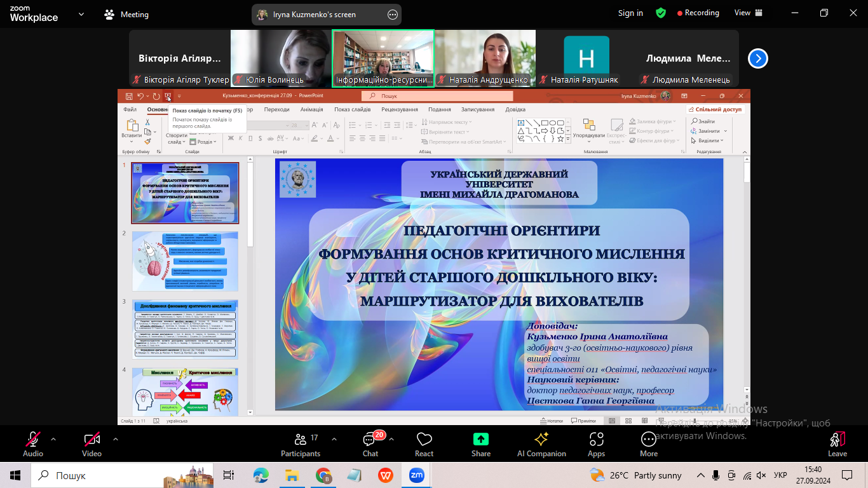Click the next participants arrow button
The height and width of the screenshot is (488, 868).
coord(757,58)
